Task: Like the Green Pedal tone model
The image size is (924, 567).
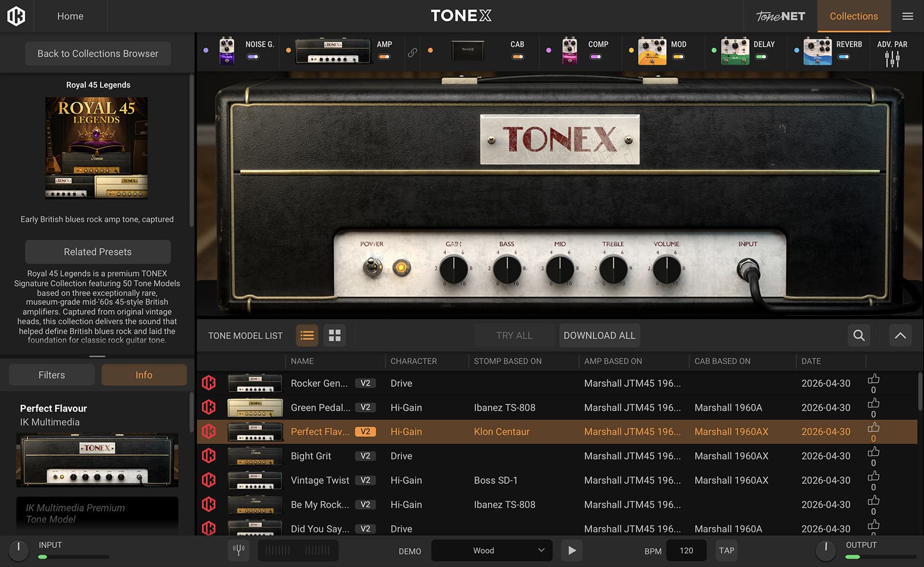Action: [x=873, y=403]
